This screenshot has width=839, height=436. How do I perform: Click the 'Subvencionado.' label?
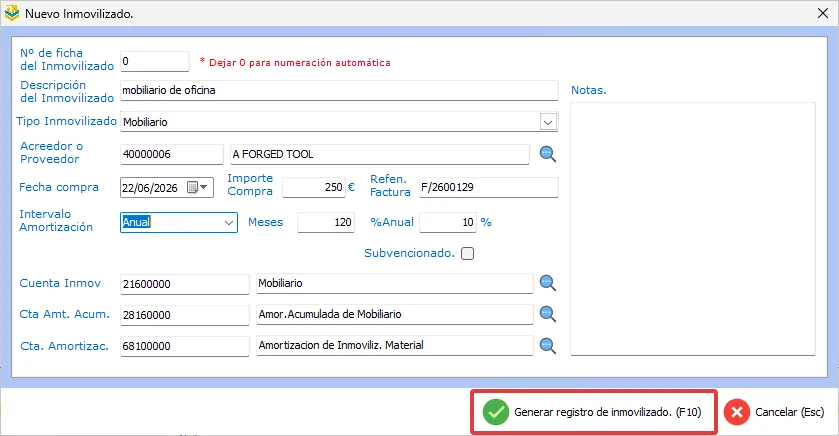409,253
